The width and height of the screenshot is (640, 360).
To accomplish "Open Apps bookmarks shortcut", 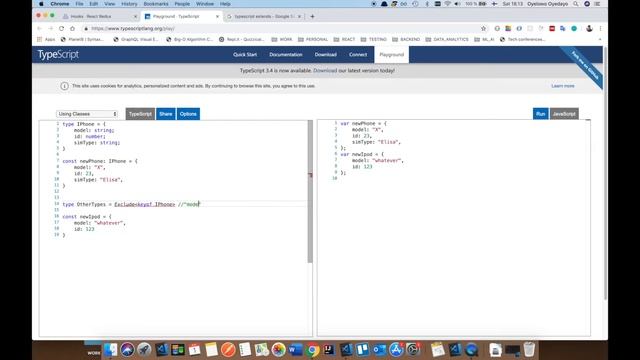I will click(x=46, y=40).
